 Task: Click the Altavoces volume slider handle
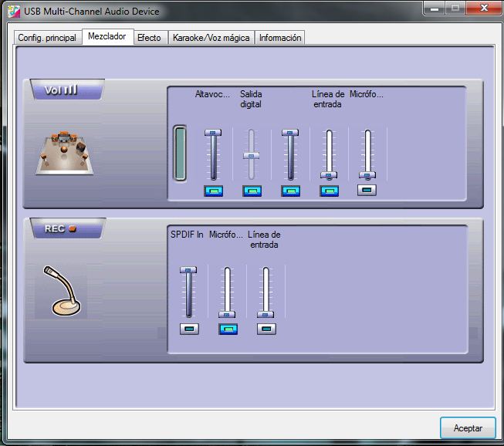click(212, 133)
